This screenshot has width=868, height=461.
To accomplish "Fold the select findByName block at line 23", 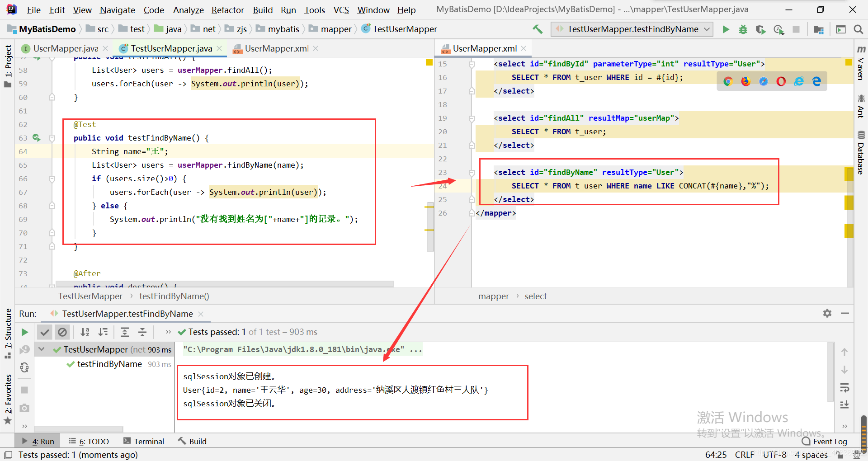I will tap(472, 173).
